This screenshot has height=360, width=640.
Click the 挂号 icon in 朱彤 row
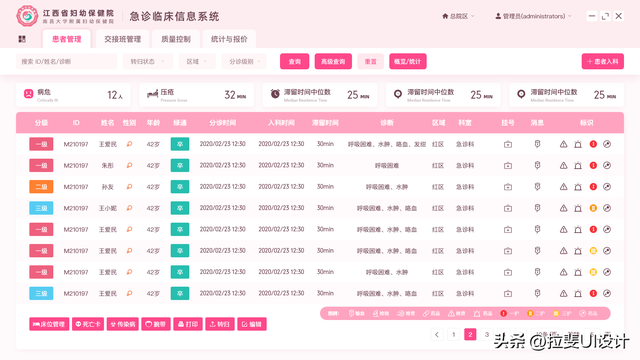point(508,165)
